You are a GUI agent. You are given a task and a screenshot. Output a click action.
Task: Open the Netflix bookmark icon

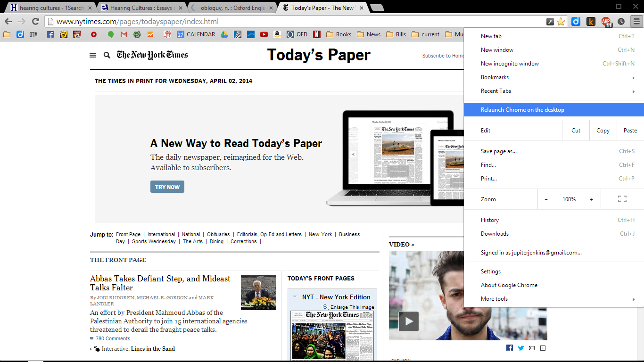coord(317,34)
